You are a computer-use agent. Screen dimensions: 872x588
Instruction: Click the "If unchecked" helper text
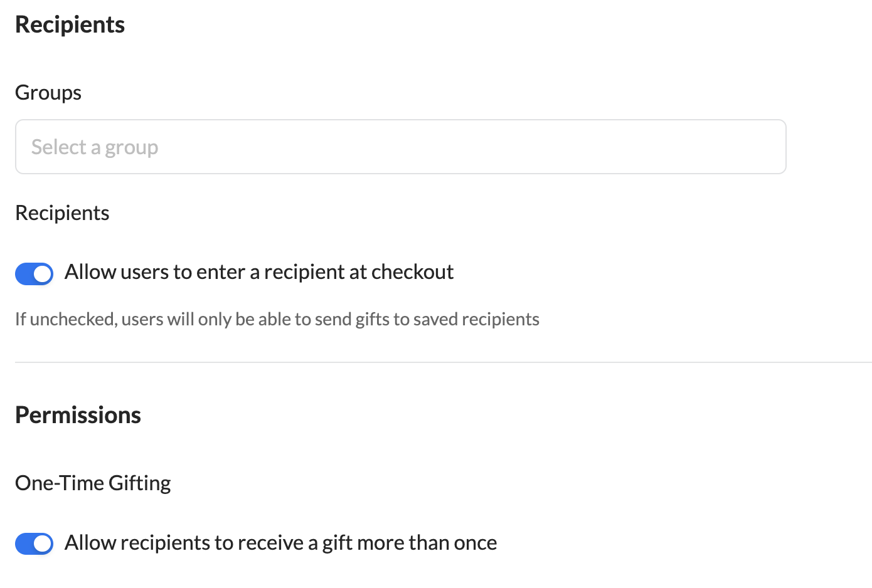[x=277, y=320]
